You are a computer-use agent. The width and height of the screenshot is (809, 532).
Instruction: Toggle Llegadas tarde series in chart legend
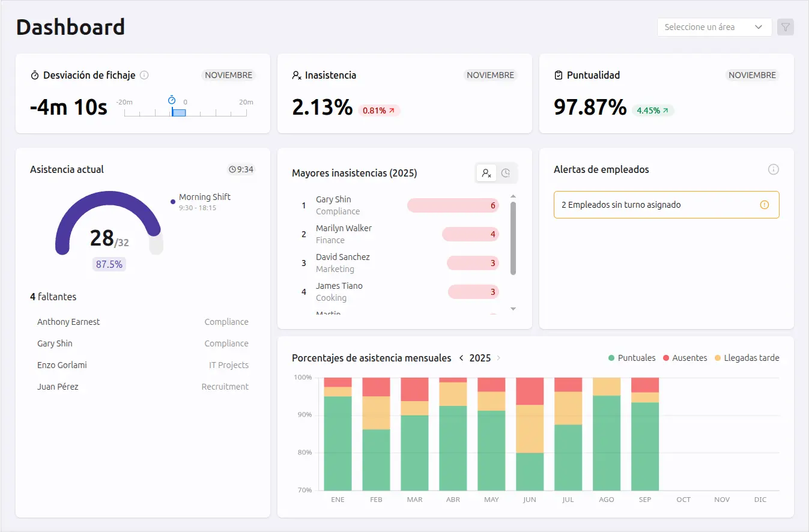747,357
